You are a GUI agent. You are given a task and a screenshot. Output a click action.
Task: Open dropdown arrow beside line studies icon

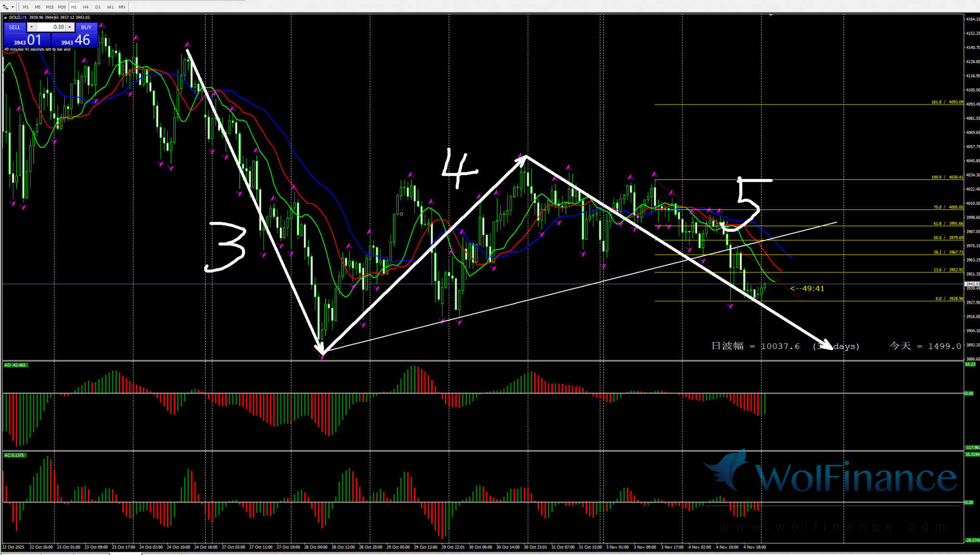coord(12,7)
